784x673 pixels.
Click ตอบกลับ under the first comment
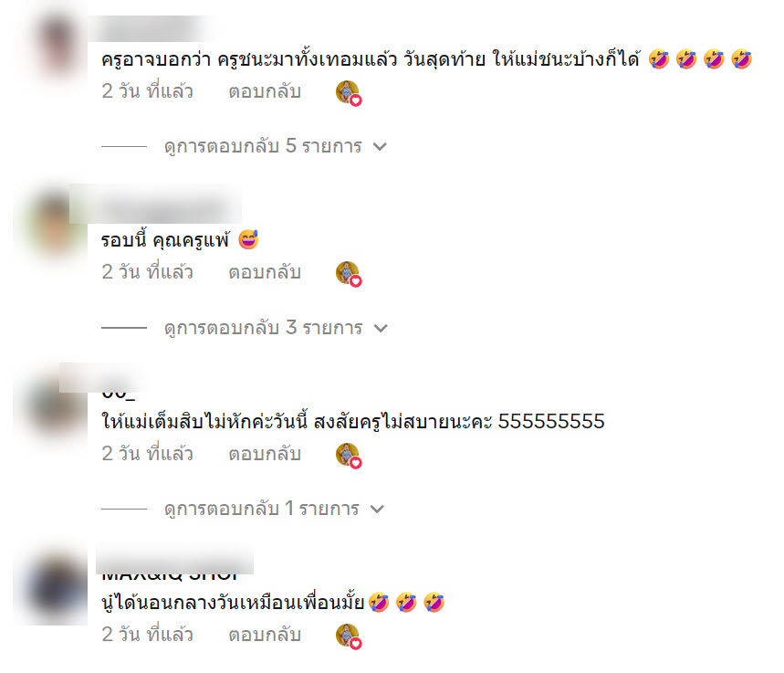(265, 91)
